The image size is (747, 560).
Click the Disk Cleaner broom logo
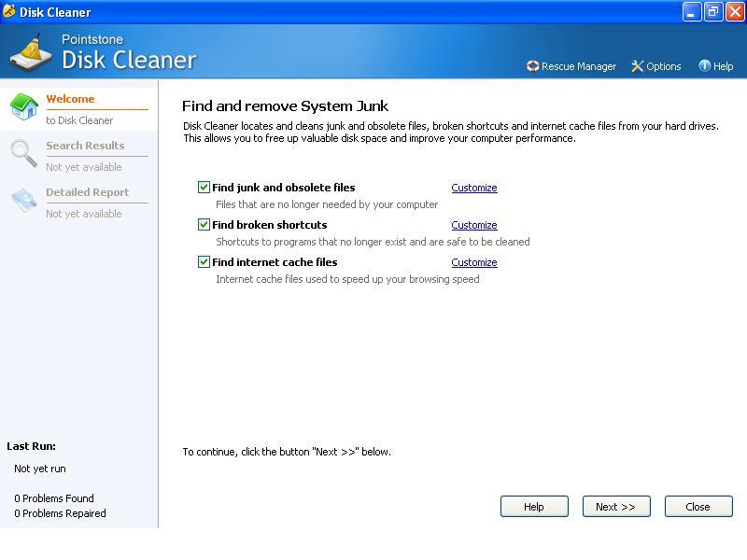pyautogui.click(x=31, y=52)
